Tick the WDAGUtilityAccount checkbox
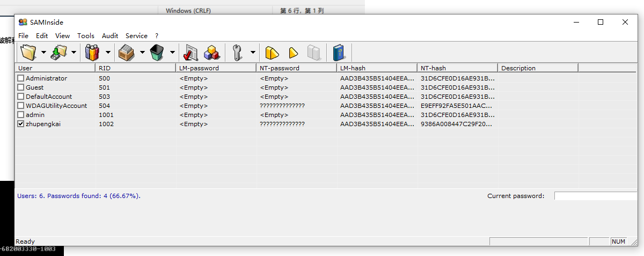This screenshot has width=644, height=256. (21, 106)
